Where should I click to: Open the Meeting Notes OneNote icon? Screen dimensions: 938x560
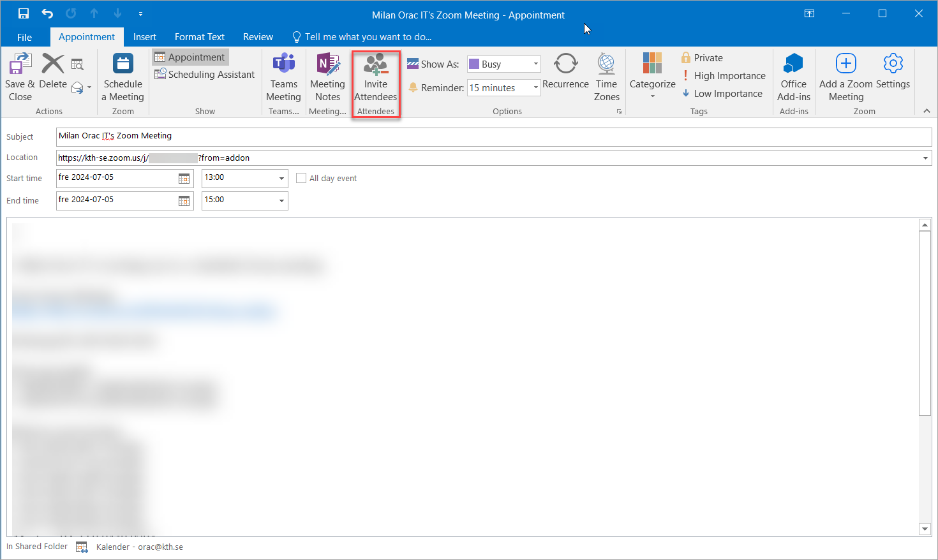(327, 65)
